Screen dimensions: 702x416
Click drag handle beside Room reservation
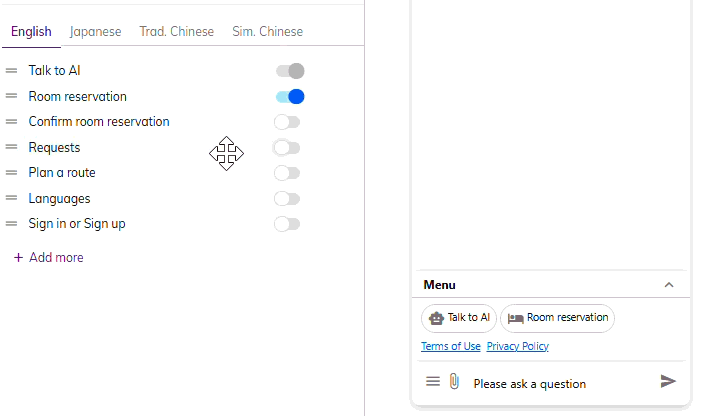[11, 97]
